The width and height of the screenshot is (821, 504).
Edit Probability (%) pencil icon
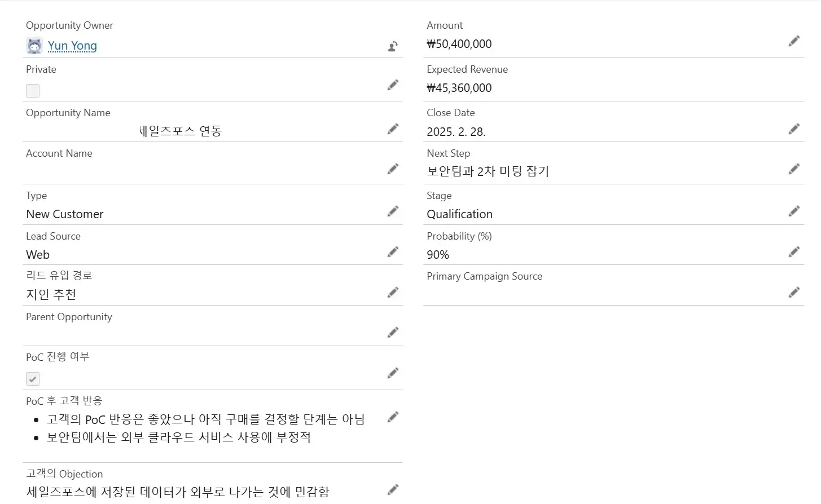point(794,252)
